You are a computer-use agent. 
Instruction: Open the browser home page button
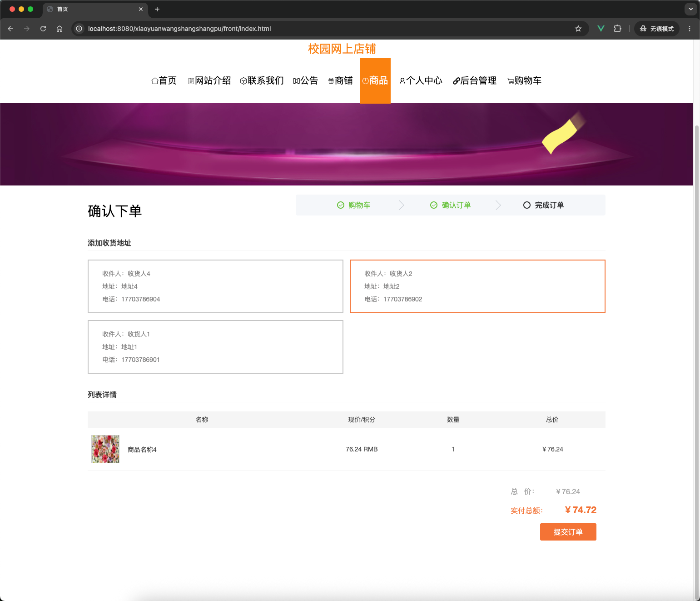pyautogui.click(x=60, y=29)
